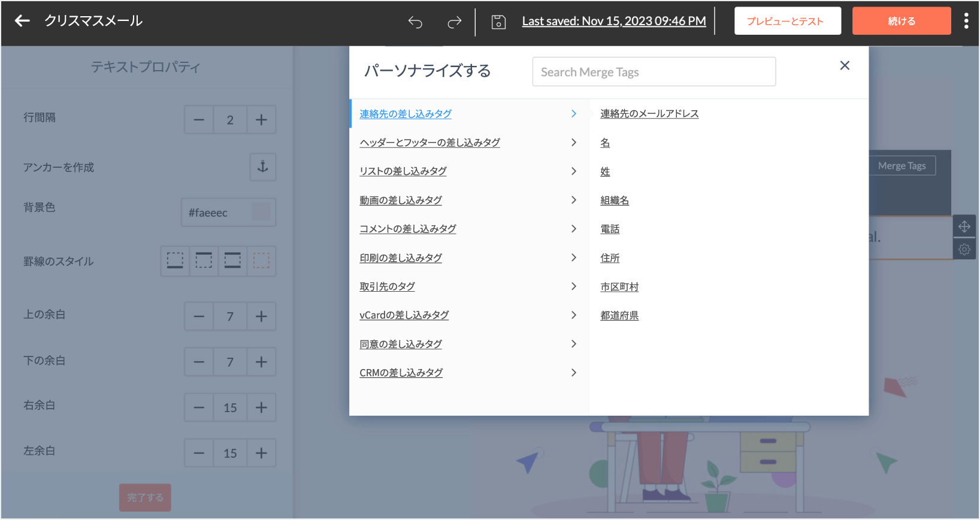Image resolution: width=980 pixels, height=520 pixels.
Task: Open the block settings gear icon
Action: click(964, 249)
